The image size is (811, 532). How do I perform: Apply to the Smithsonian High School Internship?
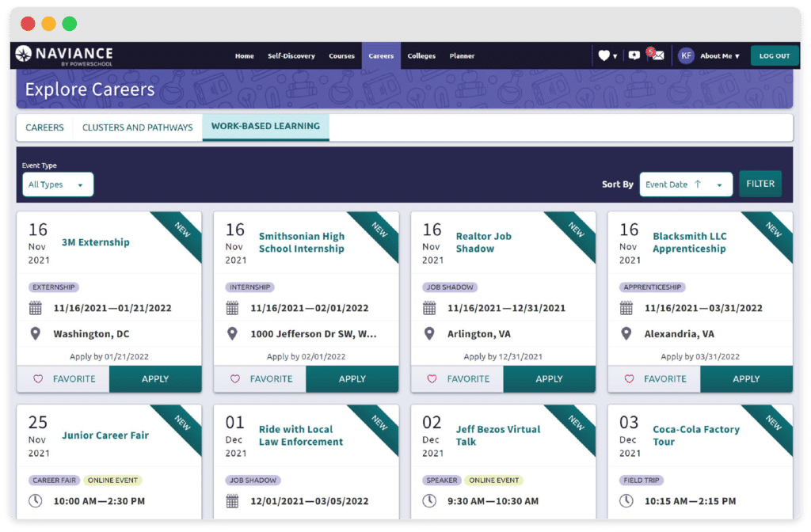352,379
